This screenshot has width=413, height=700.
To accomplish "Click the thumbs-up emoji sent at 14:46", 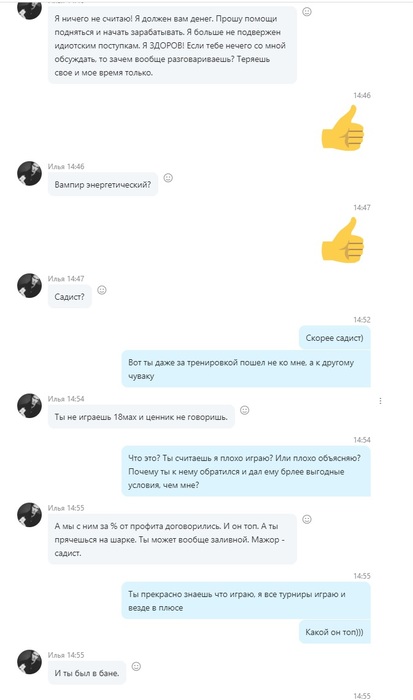I will [x=343, y=128].
